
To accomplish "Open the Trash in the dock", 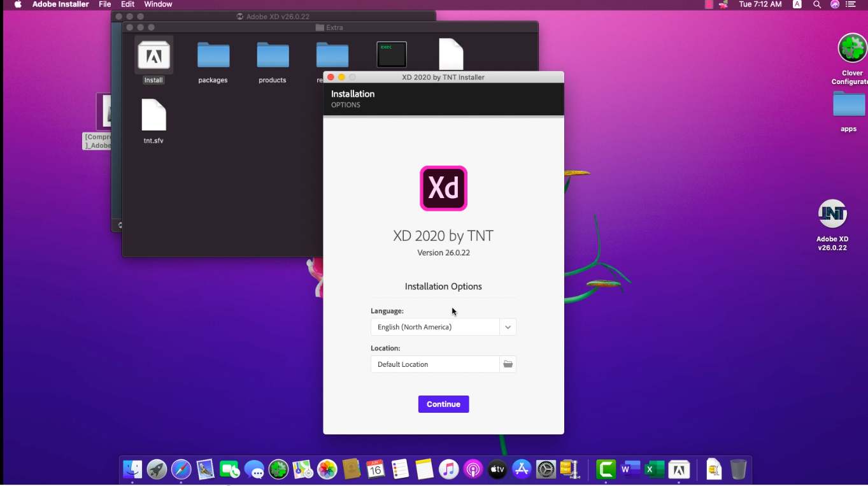I will (738, 470).
